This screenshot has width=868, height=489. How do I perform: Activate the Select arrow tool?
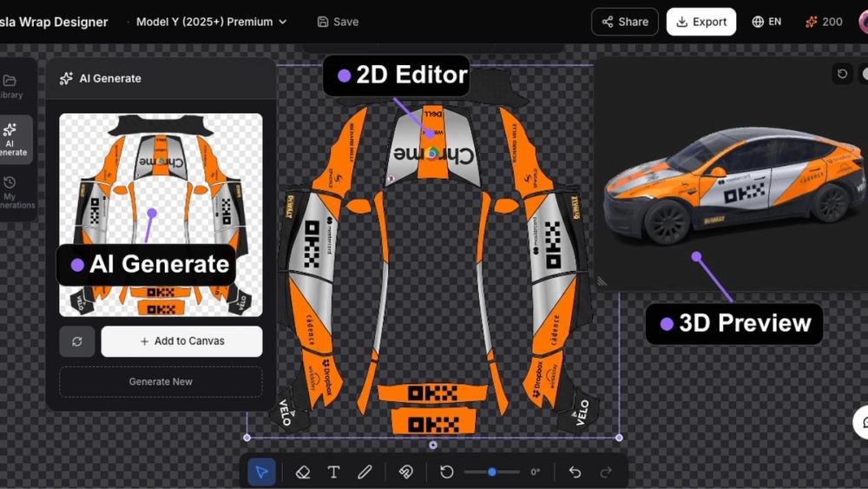click(x=261, y=472)
